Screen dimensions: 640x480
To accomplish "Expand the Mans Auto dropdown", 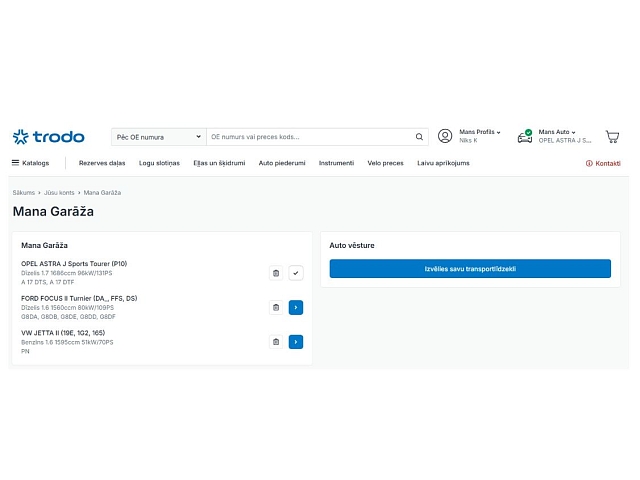I will click(557, 132).
